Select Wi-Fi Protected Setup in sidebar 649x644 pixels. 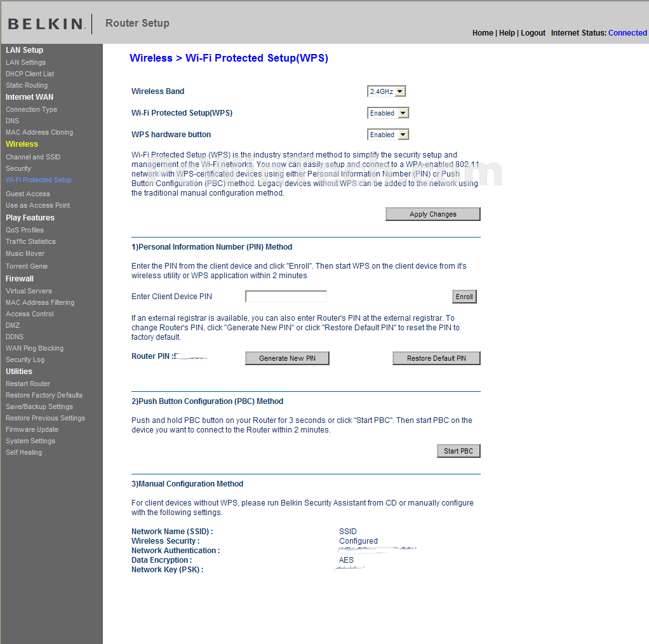tap(39, 180)
